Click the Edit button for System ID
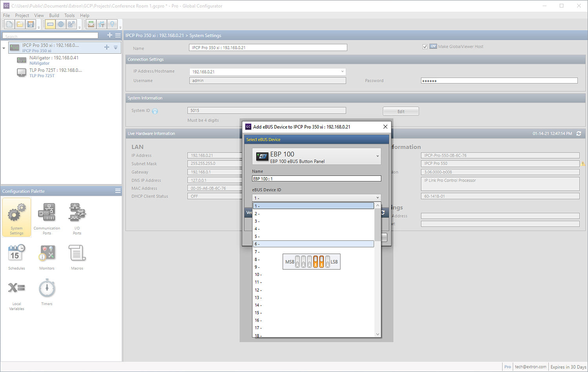 tap(401, 111)
